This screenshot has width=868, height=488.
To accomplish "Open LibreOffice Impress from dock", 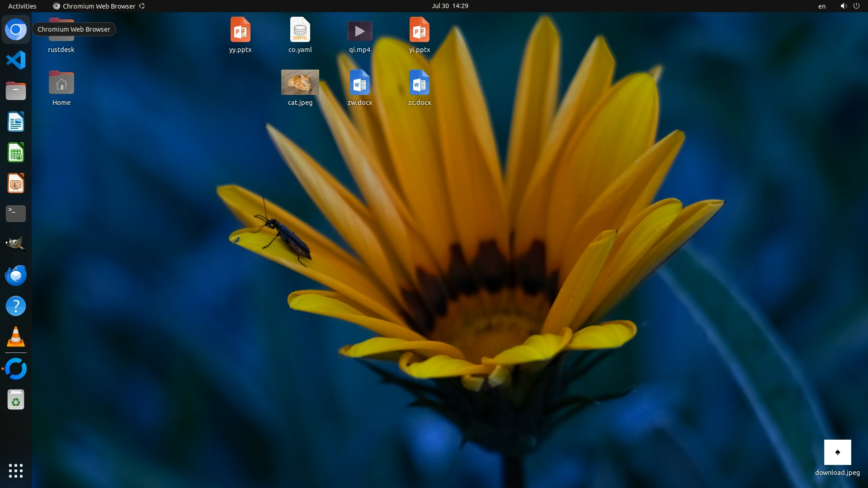I will pyautogui.click(x=16, y=183).
